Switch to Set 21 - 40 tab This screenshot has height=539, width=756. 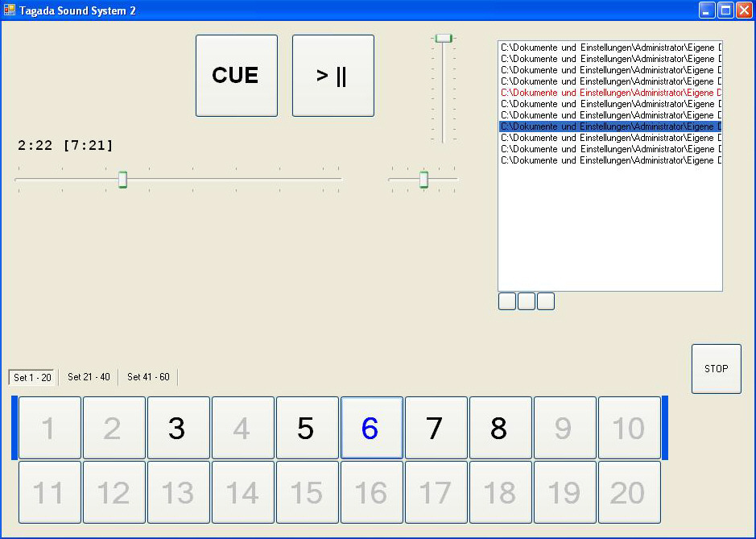[89, 377]
